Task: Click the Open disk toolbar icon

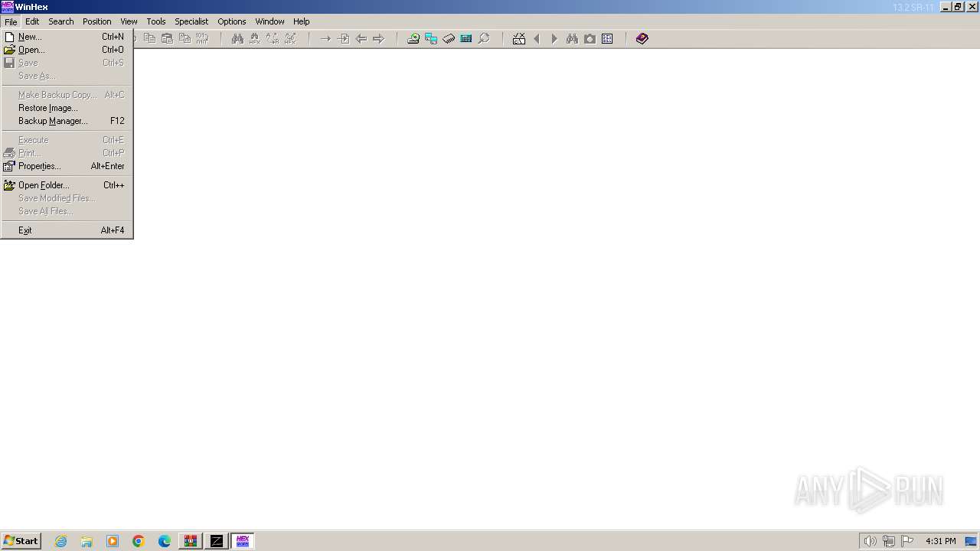Action: point(413,38)
